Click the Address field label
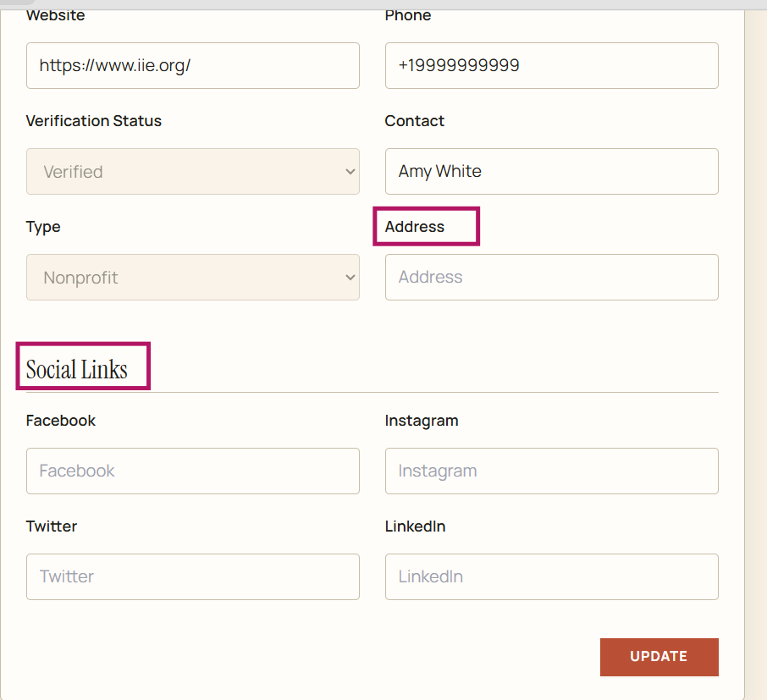Image resolution: width=767 pixels, height=700 pixels. 414,227
